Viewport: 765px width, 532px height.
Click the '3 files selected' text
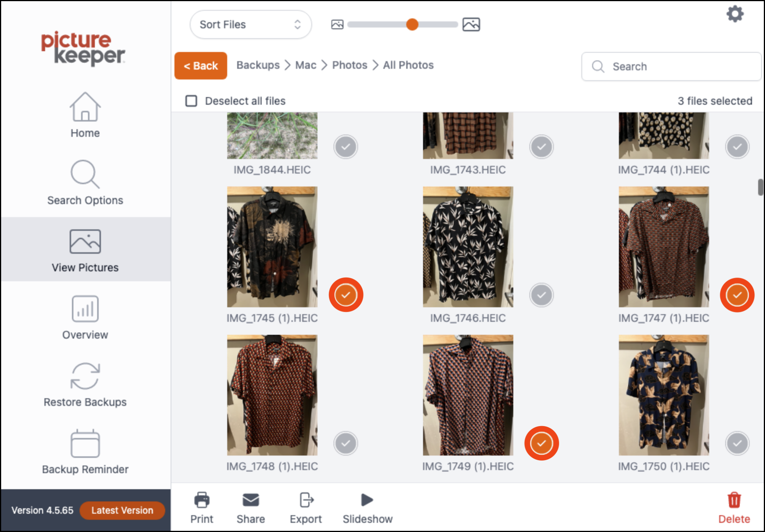[715, 101]
